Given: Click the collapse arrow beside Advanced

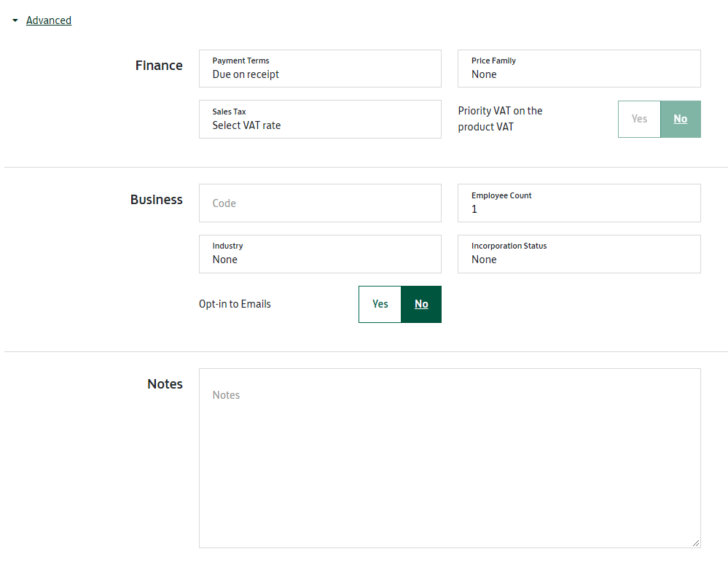Looking at the screenshot, I should 15,20.
